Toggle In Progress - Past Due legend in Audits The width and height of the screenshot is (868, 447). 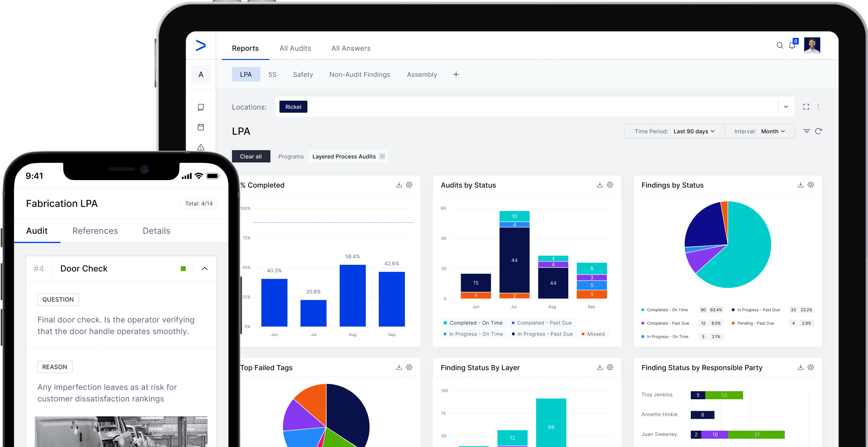[x=542, y=334]
